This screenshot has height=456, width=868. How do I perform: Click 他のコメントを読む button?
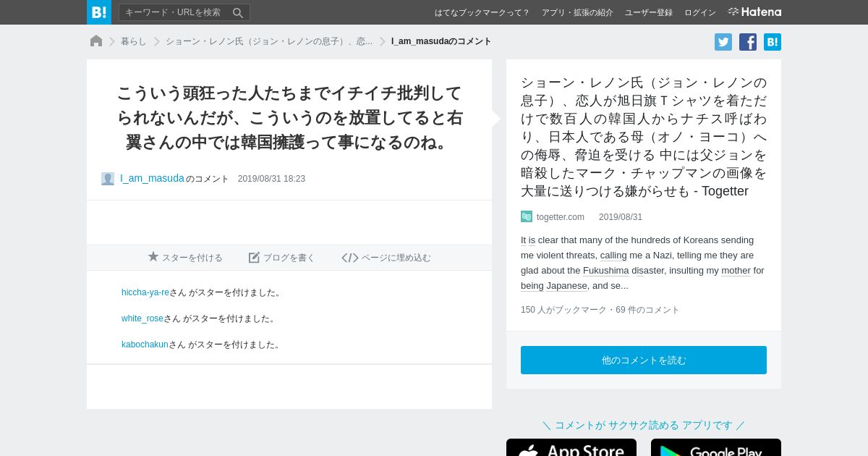[x=644, y=360]
